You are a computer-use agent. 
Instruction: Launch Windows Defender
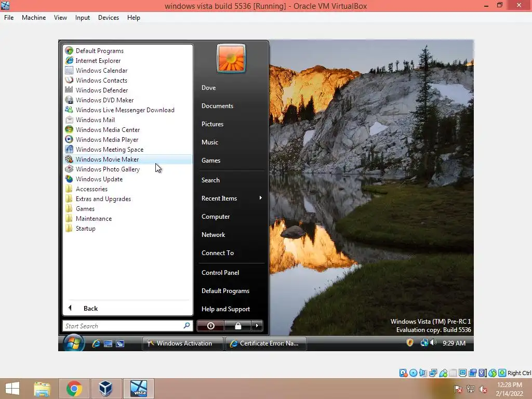[x=128, y=90]
